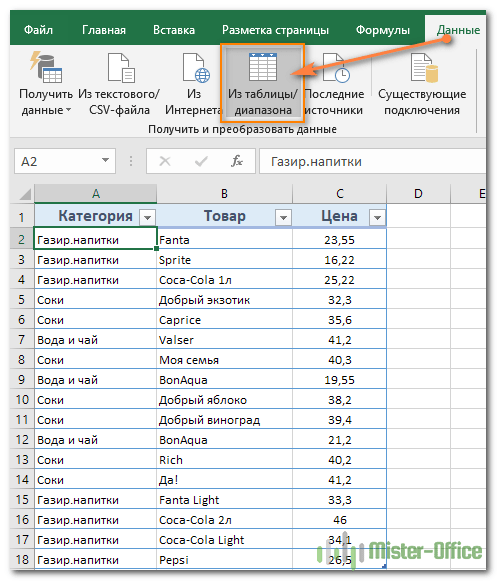Open the Получить данные ribbon button
The height and width of the screenshot is (581, 497).
(x=46, y=84)
